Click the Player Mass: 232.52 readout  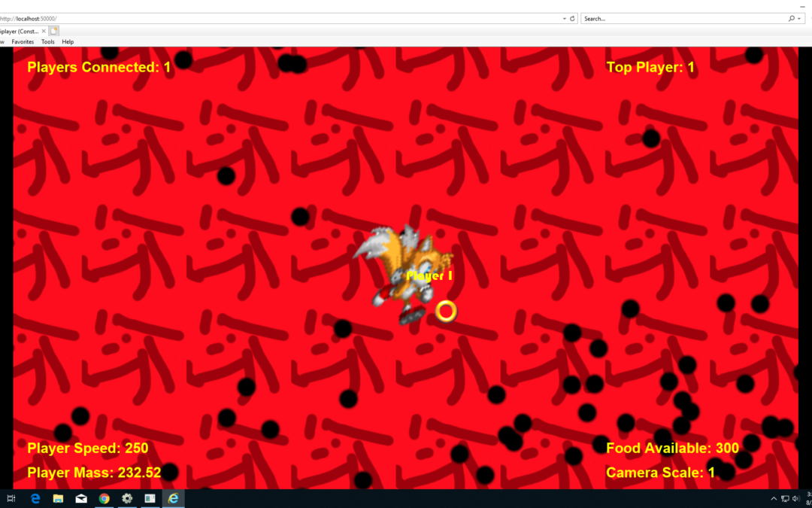coord(94,472)
